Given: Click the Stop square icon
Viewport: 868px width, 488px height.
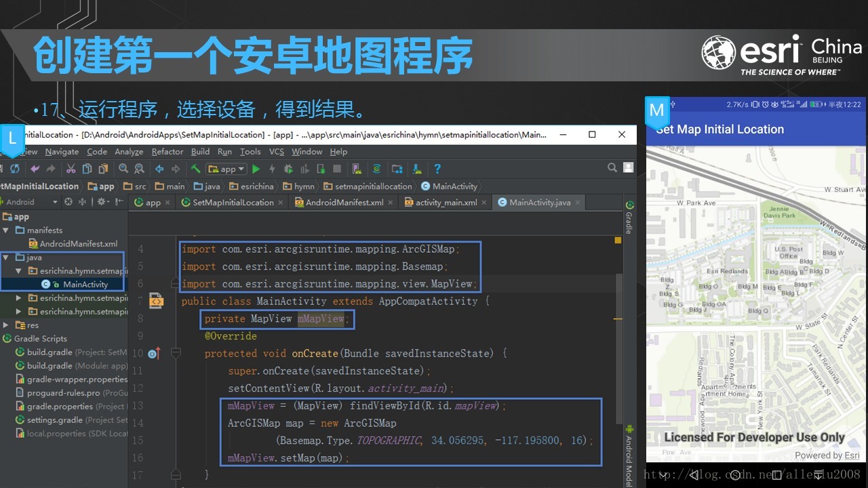Looking at the screenshot, I should [337, 169].
